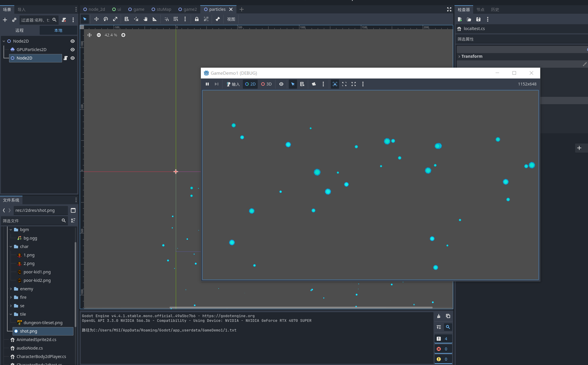Open the 历史 tab in Inspector

pos(495,9)
